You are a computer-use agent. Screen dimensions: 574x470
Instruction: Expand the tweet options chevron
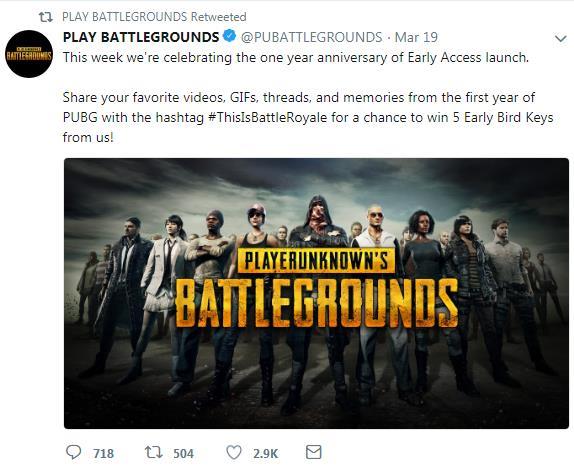(560, 38)
